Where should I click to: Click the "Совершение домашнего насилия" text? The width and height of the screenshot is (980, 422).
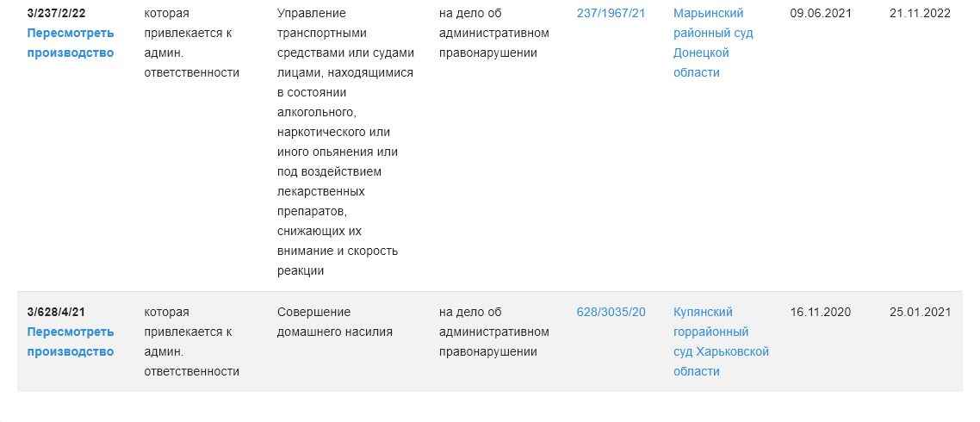tap(335, 322)
